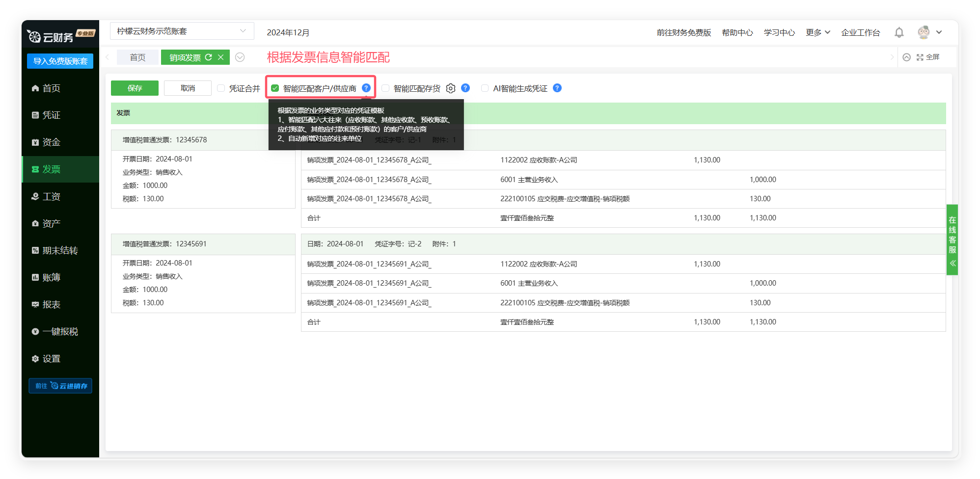Click the collapse header up-arrow icon
The height and width of the screenshot is (479, 980).
click(x=906, y=57)
